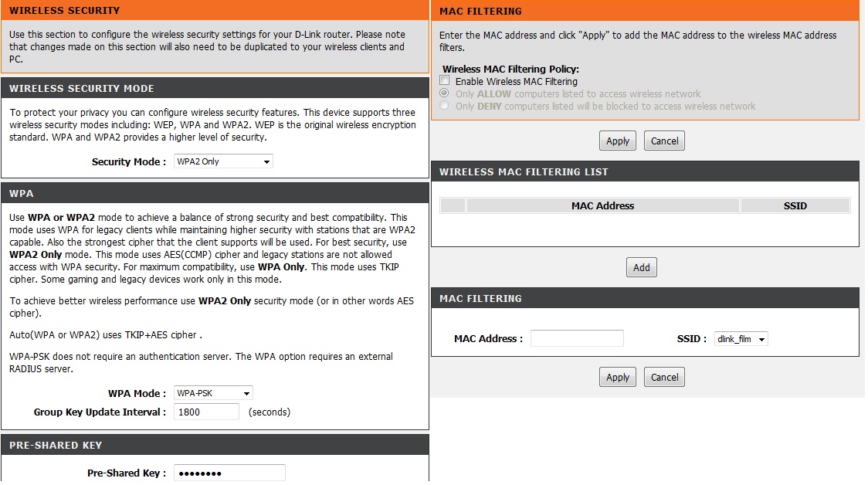Image resolution: width=868 pixels, height=485 pixels.
Task: Click Apply under the MAC filtering policy
Action: (x=617, y=141)
